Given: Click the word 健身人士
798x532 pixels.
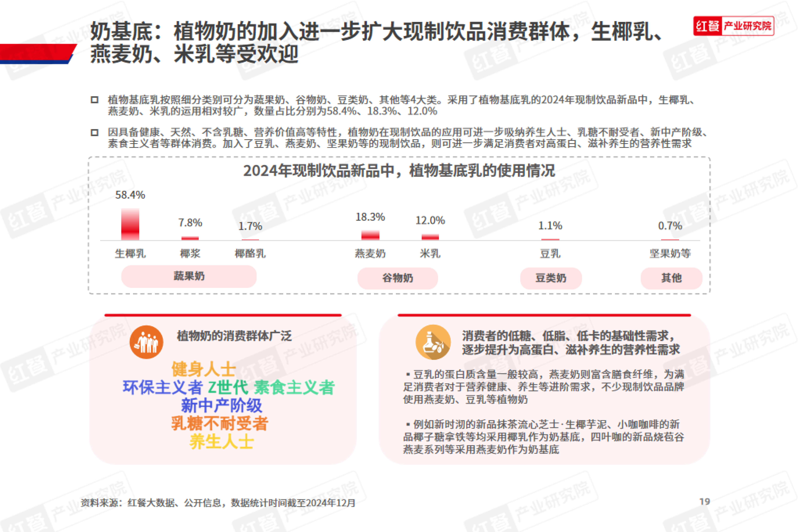Looking at the screenshot, I should coord(204,369).
